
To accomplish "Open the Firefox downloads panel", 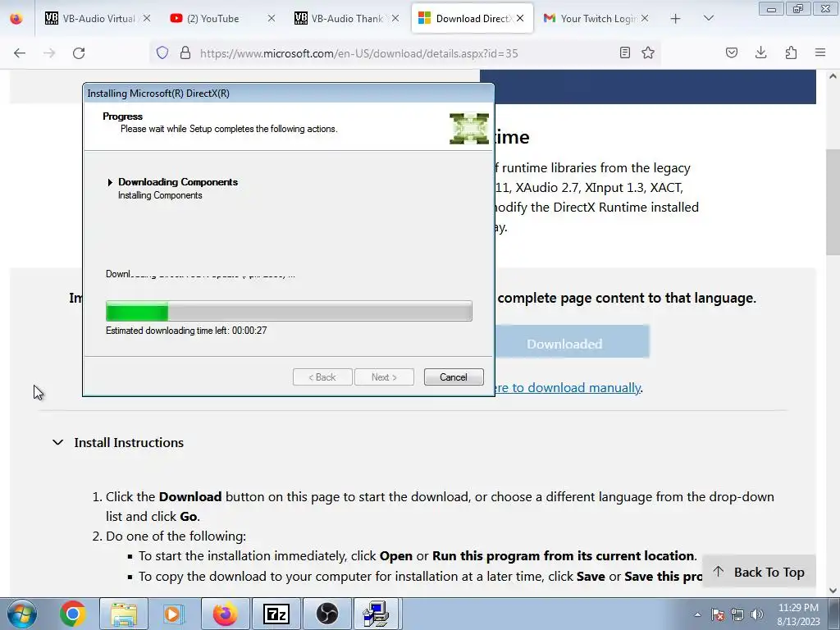I will click(x=760, y=52).
